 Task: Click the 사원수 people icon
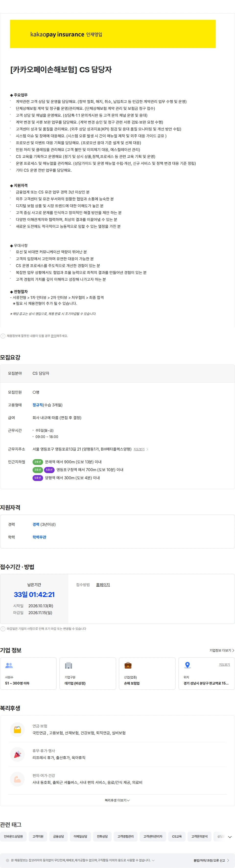9,665
